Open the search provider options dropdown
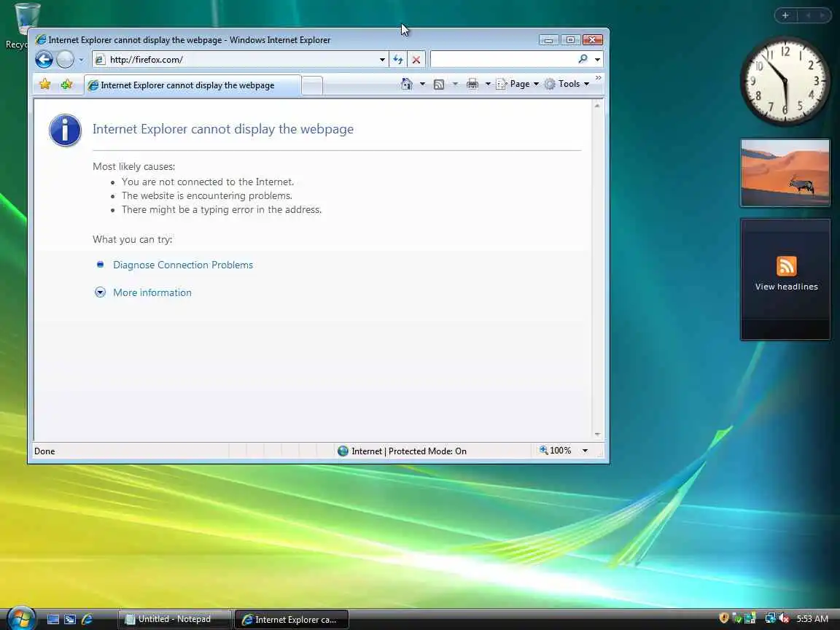Screen dimensions: 840x630 tap(597, 60)
